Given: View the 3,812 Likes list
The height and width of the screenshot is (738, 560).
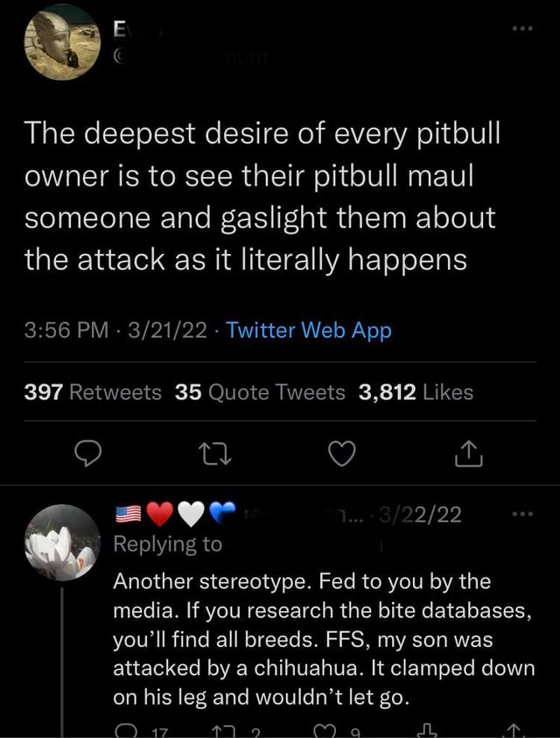Looking at the screenshot, I should [416, 392].
